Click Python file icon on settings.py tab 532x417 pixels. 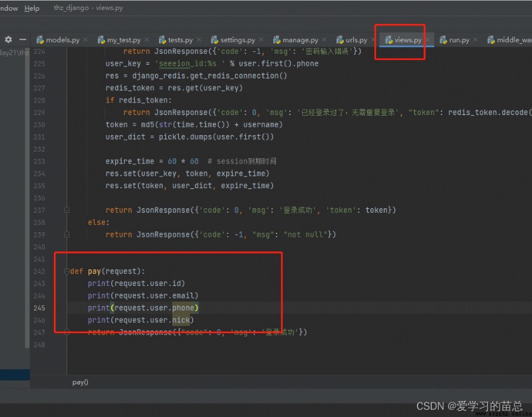(214, 40)
